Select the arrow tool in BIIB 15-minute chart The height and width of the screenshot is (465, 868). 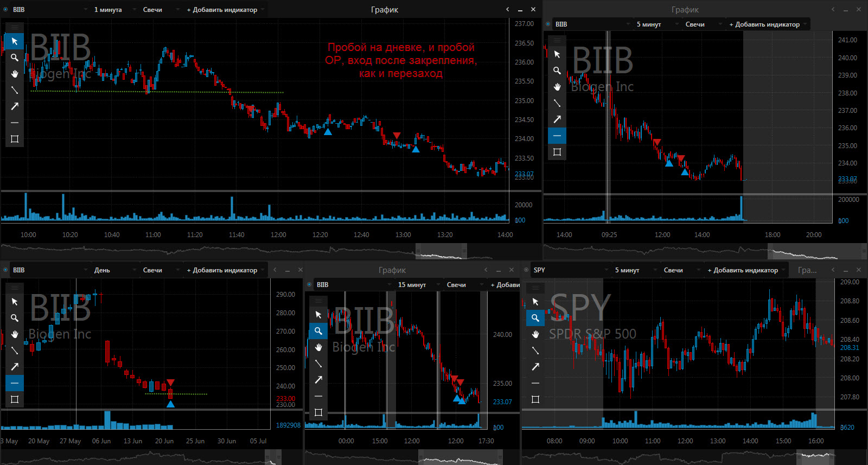point(318,380)
